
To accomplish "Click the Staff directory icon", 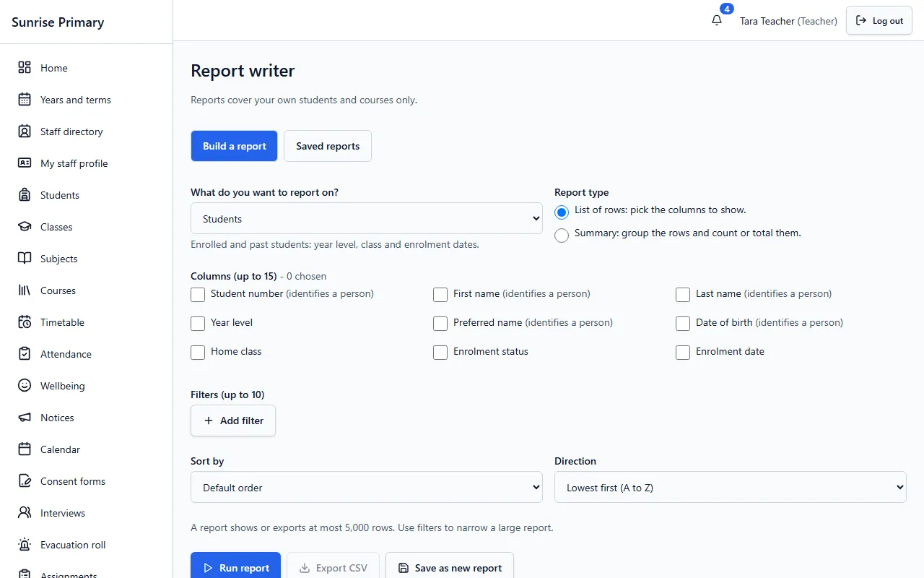I will (25, 131).
